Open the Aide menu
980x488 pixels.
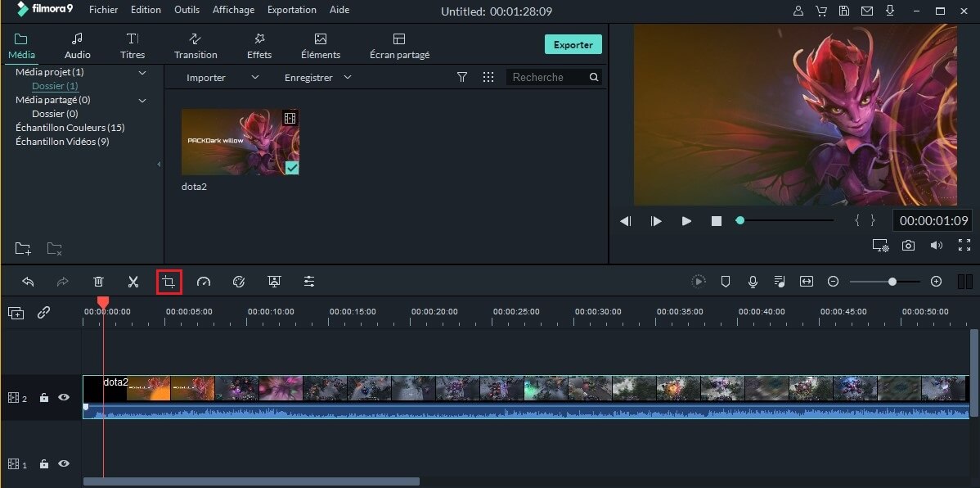339,10
